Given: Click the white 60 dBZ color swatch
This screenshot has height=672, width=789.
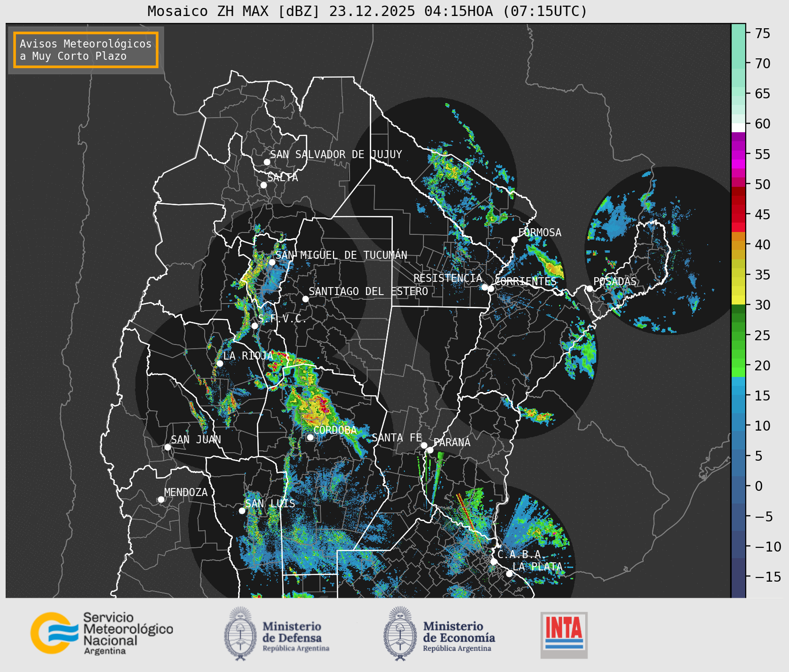Looking at the screenshot, I should point(738,127).
